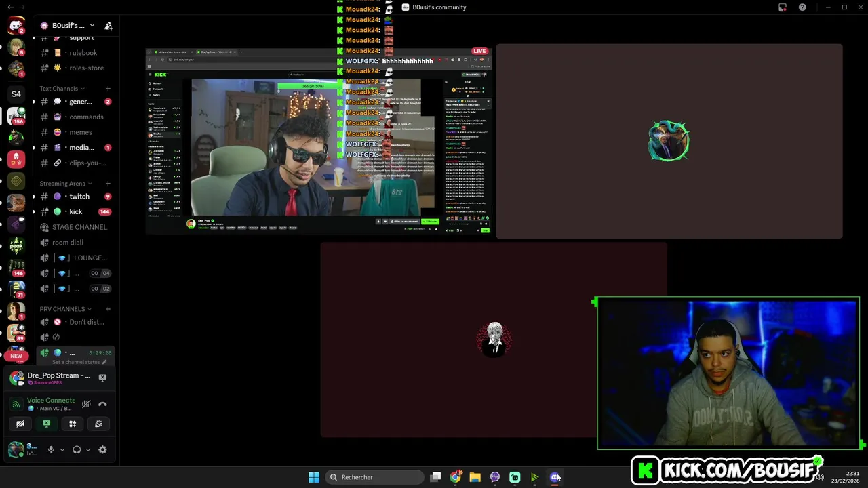Select the teal avatar participant tile
The height and width of the screenshot is (488, 868).
tap(669, 141)
